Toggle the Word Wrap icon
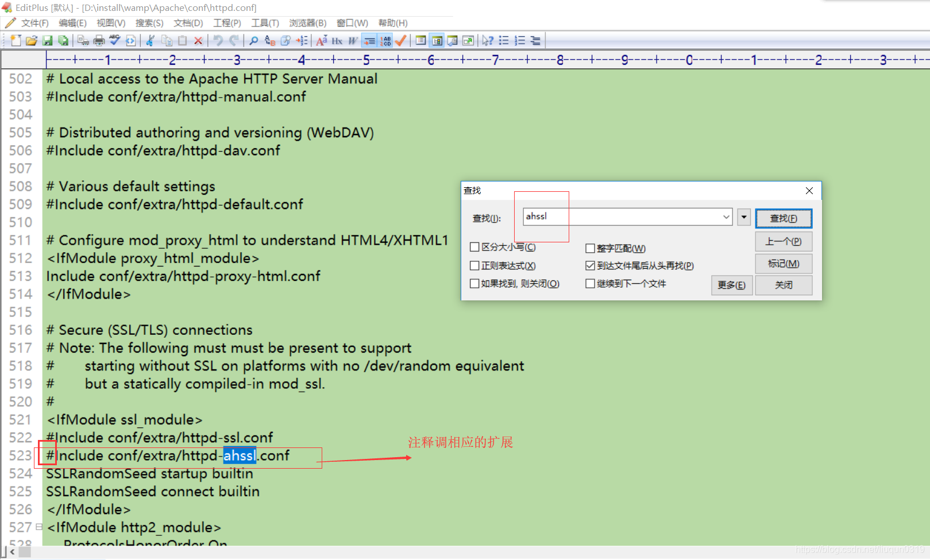Screen dimensions: 930x560 [x=353, y=40]
